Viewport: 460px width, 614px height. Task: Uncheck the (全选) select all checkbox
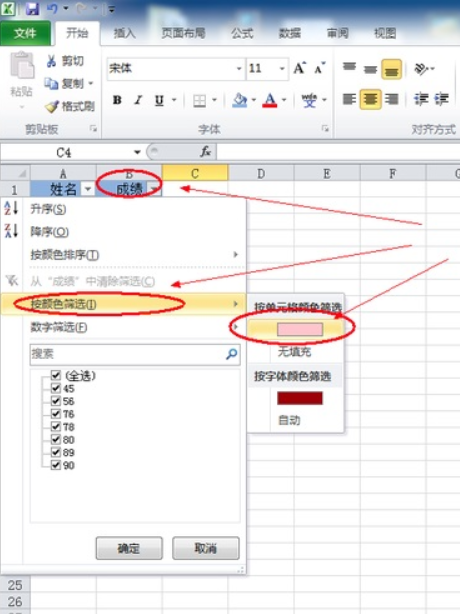click(x=56, y=375)
